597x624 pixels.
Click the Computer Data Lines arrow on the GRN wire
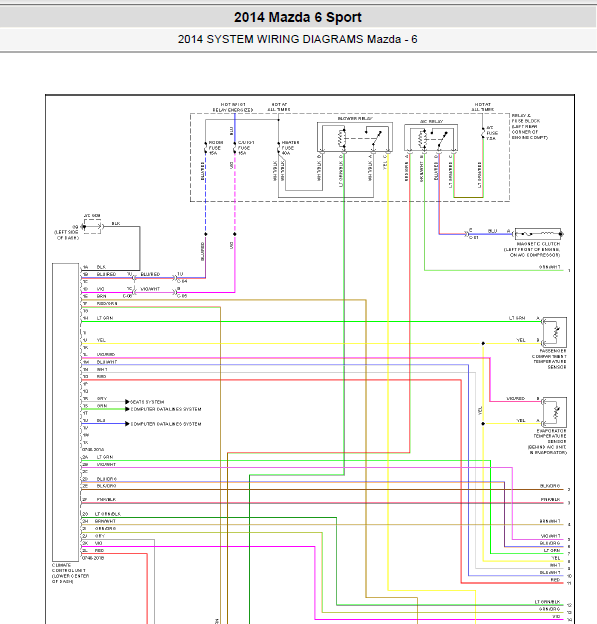127,409
